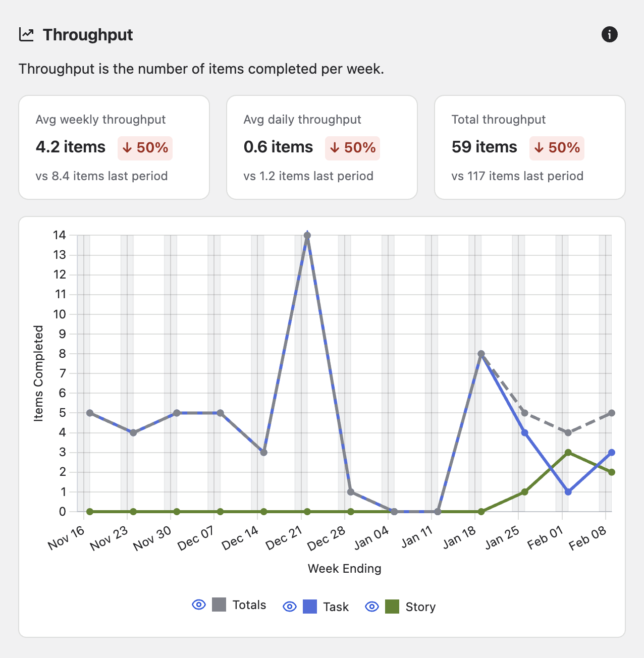Click the down arrow icon in Avg daily badge
Viewport: 644px width, 658px height.
tap(334, 148)
